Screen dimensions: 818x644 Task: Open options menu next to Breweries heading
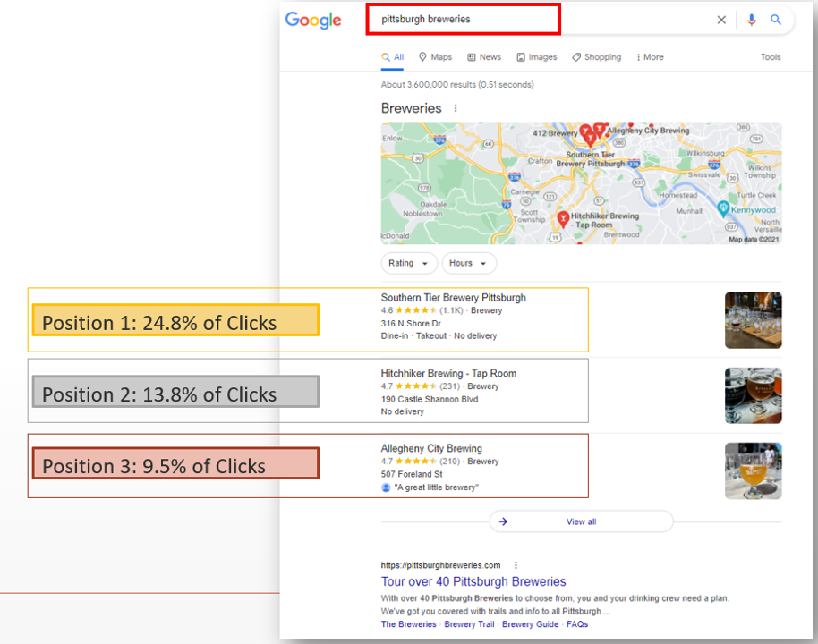click(456, 108)
